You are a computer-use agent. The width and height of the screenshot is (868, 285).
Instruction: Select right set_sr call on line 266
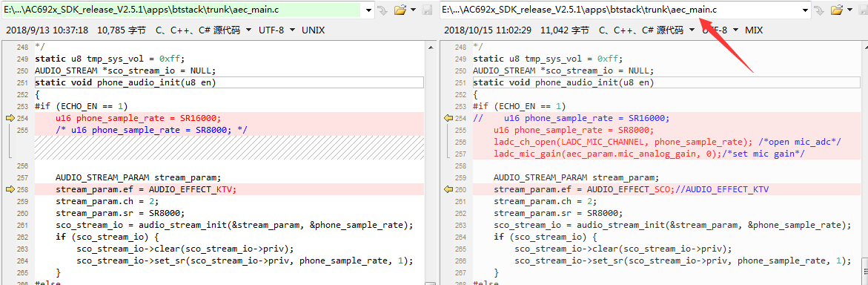(x=683, y=260)
